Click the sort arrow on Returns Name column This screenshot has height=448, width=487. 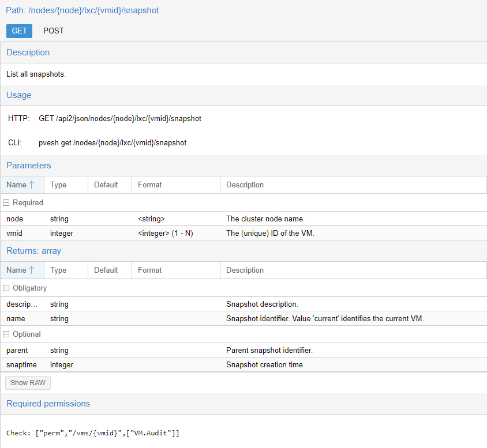click(32, 270)
